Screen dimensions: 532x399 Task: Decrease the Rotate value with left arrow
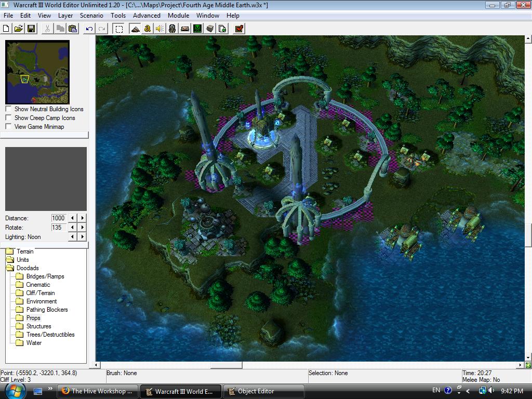73,228
